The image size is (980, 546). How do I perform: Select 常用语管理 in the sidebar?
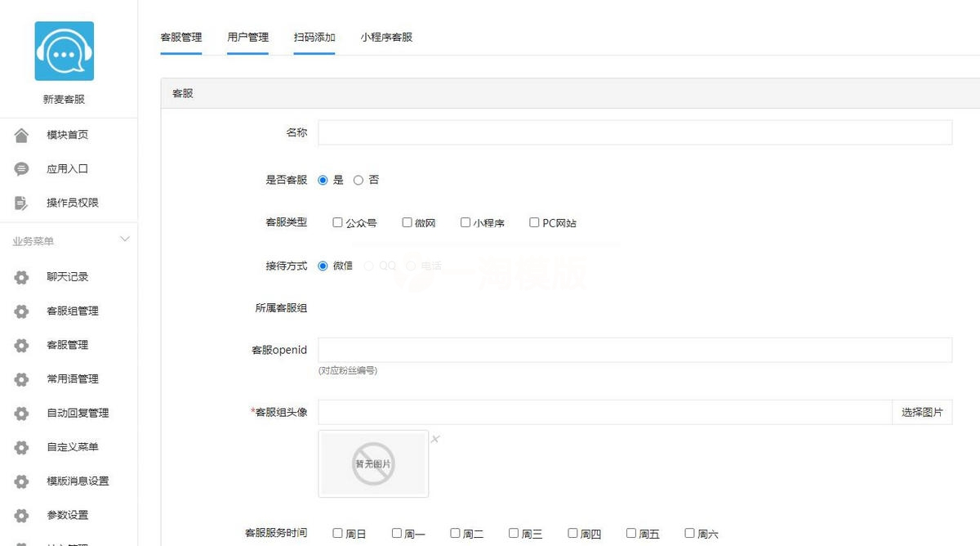coord(72,378)
